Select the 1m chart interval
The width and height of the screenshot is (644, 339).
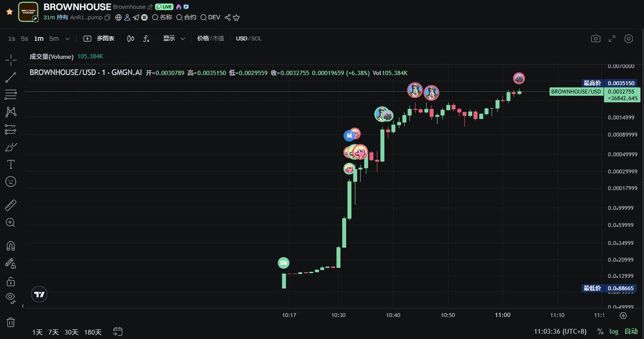[x=39, y=39]
